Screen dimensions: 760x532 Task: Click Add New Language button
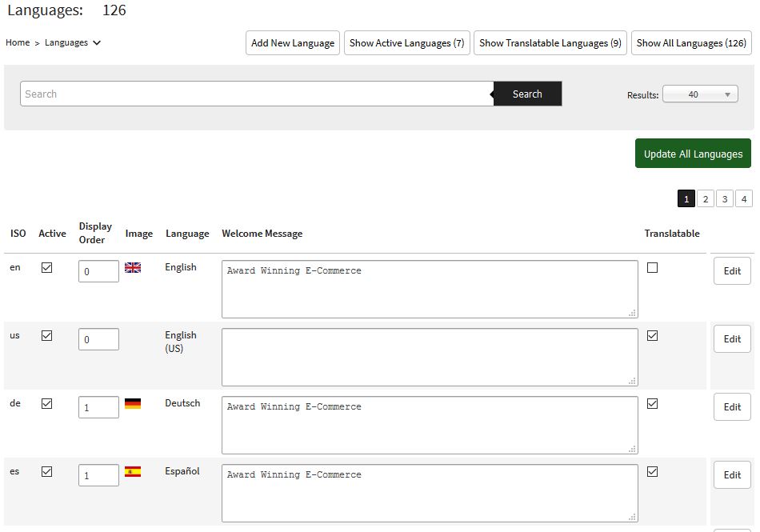point(293,43)
